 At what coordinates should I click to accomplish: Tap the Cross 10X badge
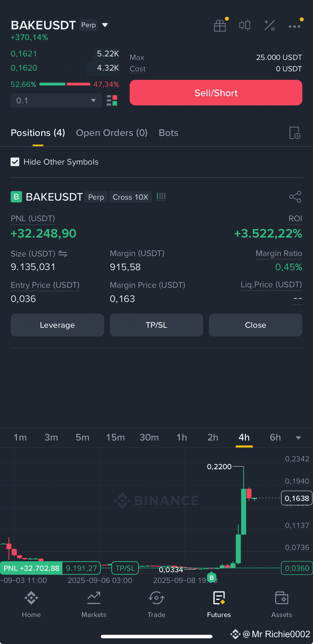[130, 197]
